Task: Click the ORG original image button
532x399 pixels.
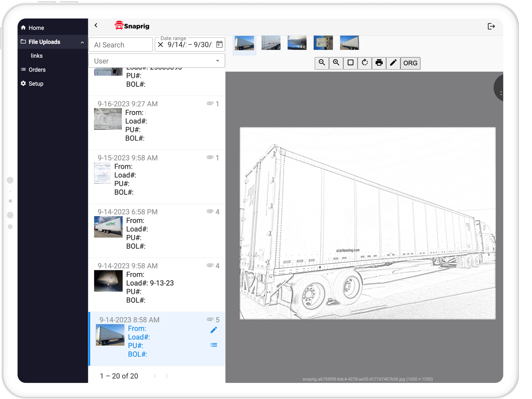Action: (410, 63)
